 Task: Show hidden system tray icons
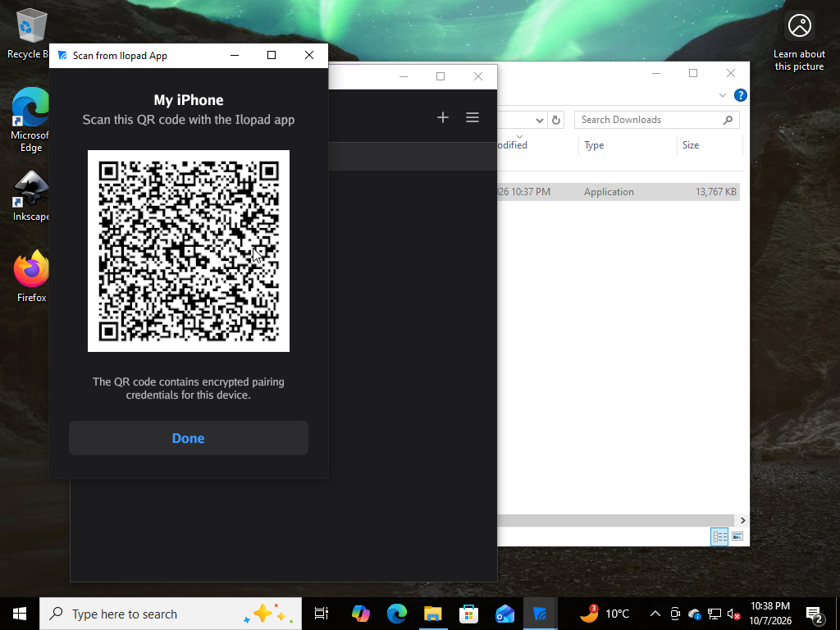[655, 614]
